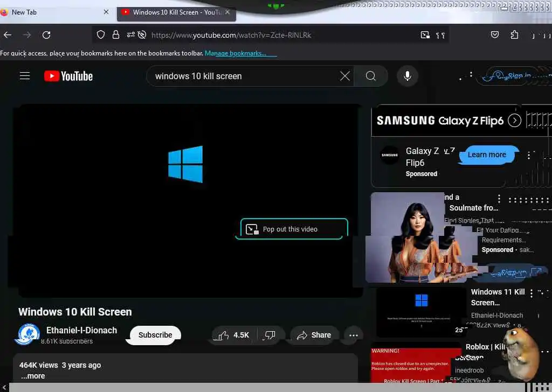Open the site security padlock icon
552x392 pixels.
tap(116, 35)
